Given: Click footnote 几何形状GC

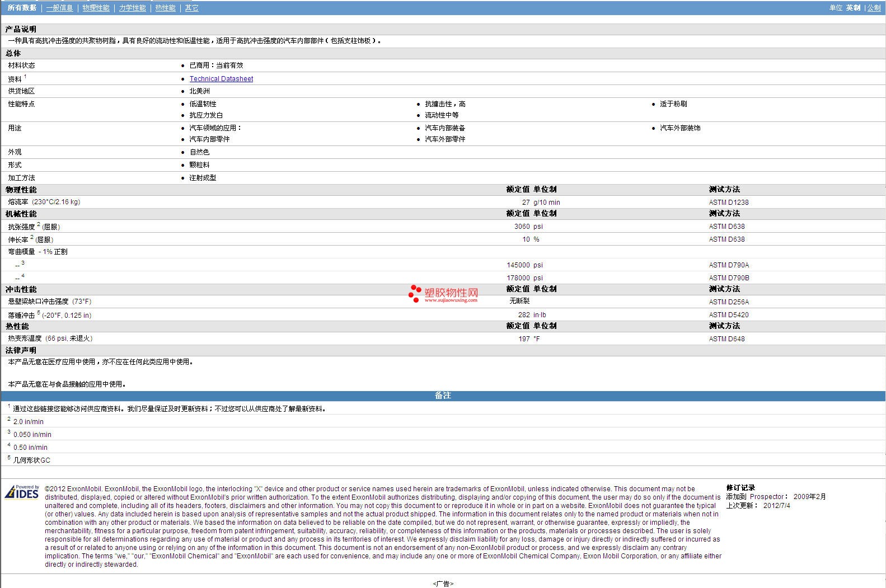Looking at the screenshot, I should [31, 460].
